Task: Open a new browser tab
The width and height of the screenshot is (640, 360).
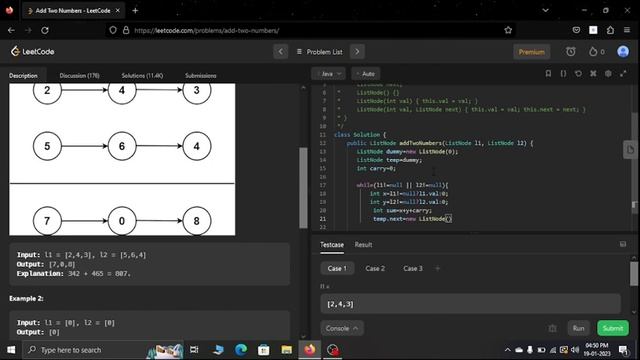Action: click(135, 11)
